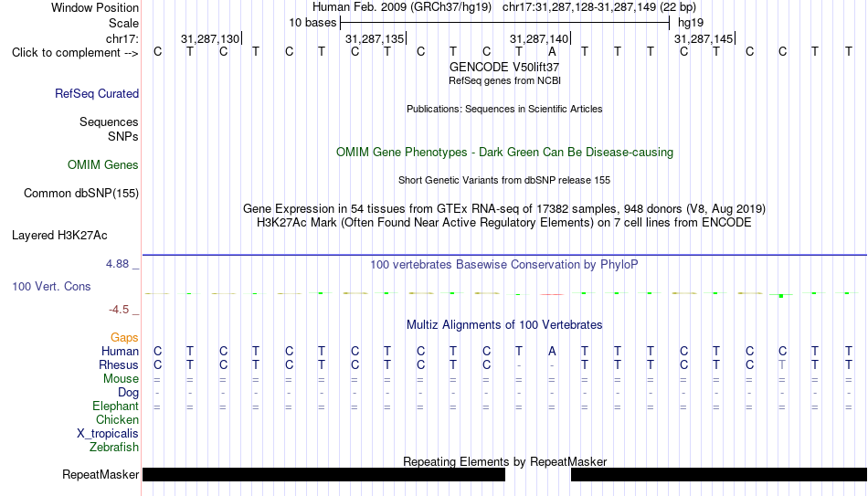Viewport: 868px width, 496px height.
Task: Click the Scale track label
Action: [x=123, y=23]
